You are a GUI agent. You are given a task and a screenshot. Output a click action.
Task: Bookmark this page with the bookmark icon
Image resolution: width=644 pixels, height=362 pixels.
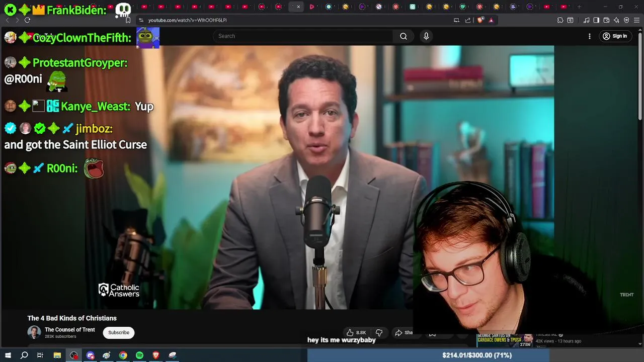point(128,20)
